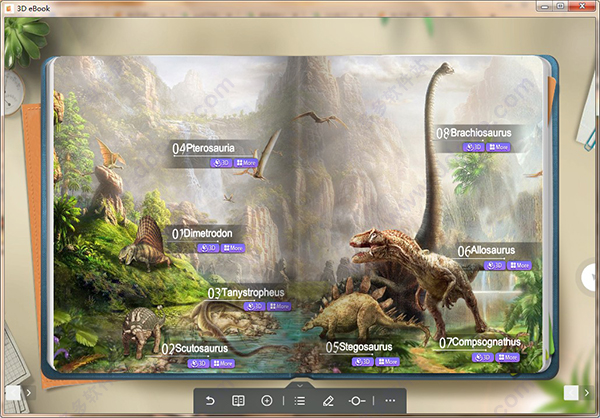This screenshot has height=418, width=600.
Task: Collapse the bottom toolbar with chevron
Action: tap(300, 386)
